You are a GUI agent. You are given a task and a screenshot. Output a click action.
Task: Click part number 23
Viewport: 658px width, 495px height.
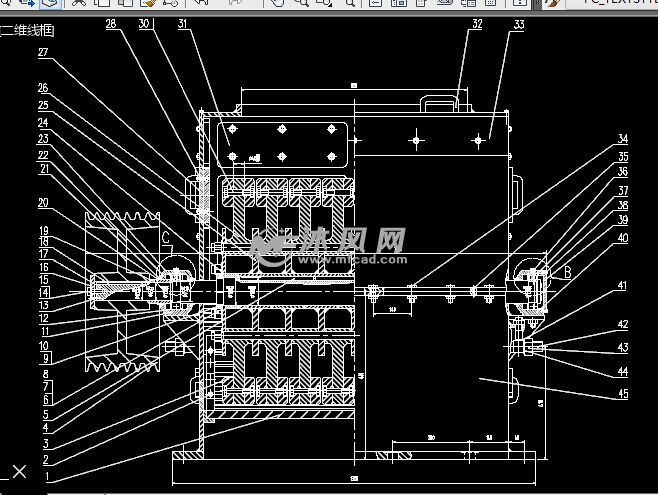coord(43,138)
